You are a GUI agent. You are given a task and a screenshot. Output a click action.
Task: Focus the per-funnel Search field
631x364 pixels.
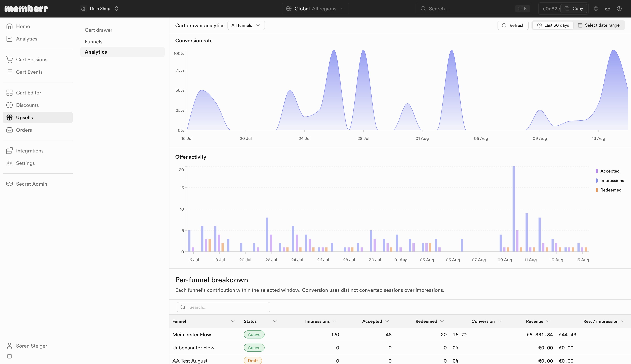[x=223, y=307]
